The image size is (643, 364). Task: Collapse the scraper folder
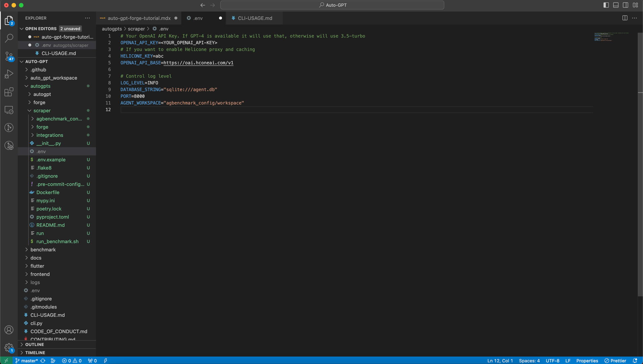tap(42, 111)
